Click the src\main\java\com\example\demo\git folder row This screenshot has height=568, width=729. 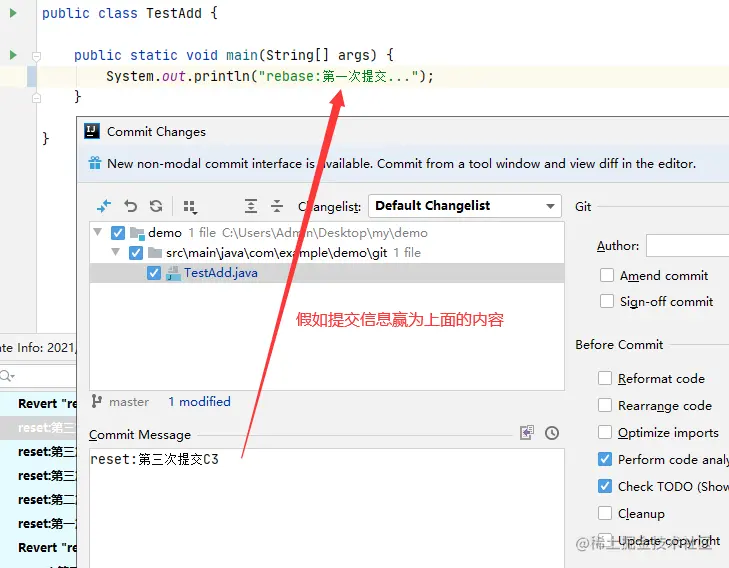(x=327, y=253)
